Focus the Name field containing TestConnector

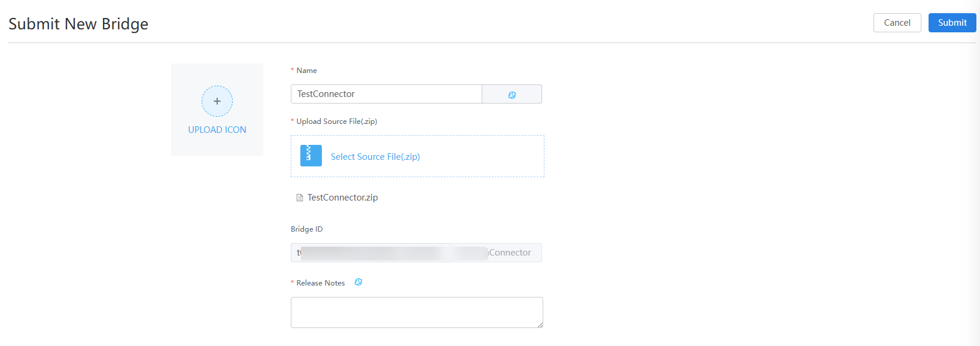click(386, 94)
